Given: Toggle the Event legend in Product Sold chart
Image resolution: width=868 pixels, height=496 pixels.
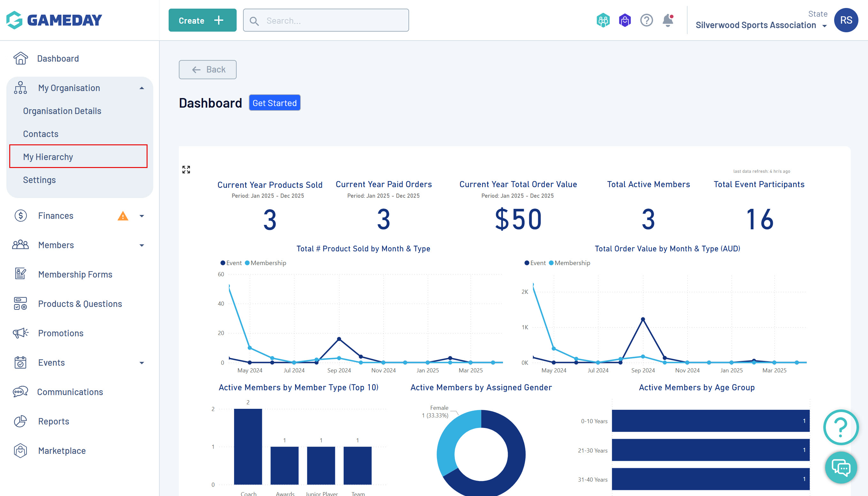Looking at the screenshot, I should 231,263.
